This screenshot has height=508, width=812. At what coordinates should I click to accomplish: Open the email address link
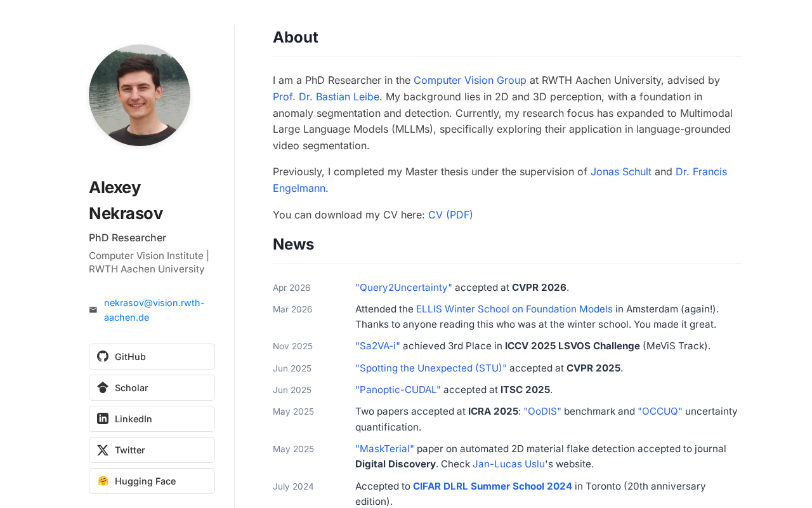coord(154,310)
